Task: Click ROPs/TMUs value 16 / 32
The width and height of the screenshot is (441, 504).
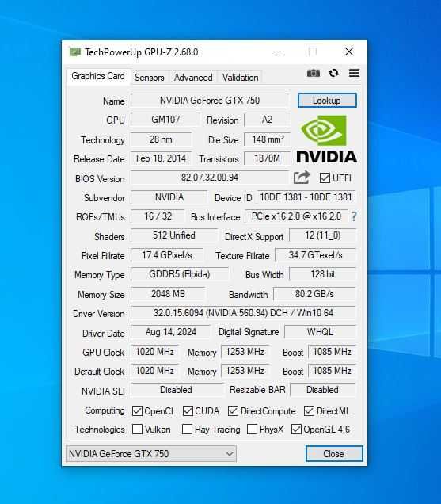Action: (158, 216)
